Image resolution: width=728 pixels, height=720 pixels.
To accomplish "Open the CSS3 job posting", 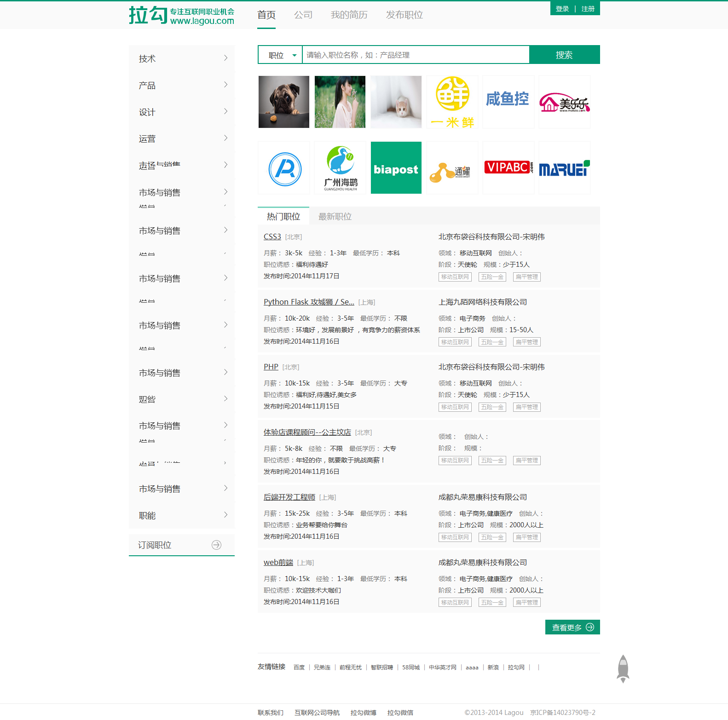I will 272,236.
